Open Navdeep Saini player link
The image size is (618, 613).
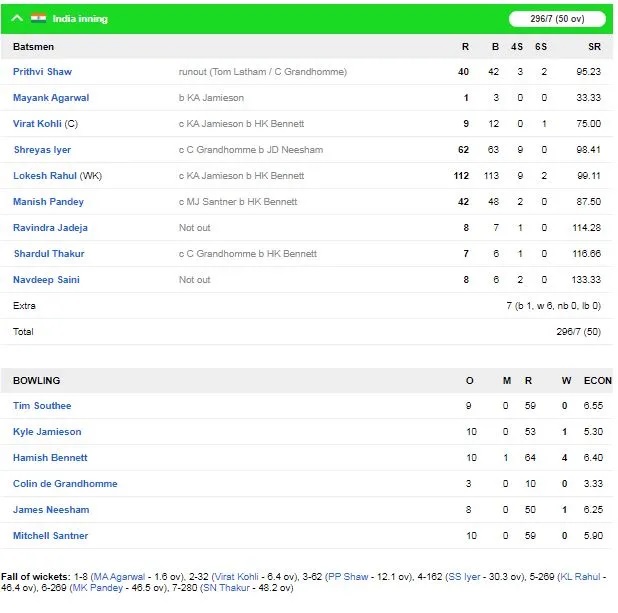pyautogui.click(x=46, y=280)
